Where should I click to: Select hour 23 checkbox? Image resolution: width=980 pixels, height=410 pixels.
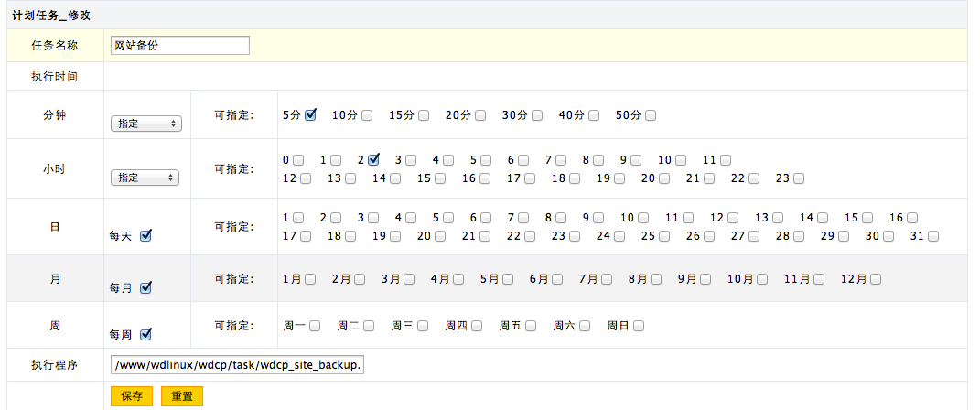[x=799, y=178]
